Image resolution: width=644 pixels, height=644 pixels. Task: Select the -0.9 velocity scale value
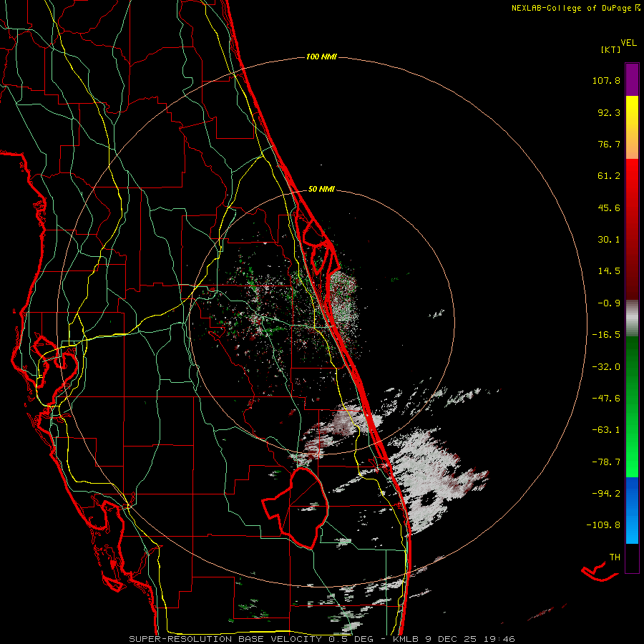(x=609, y=303)
